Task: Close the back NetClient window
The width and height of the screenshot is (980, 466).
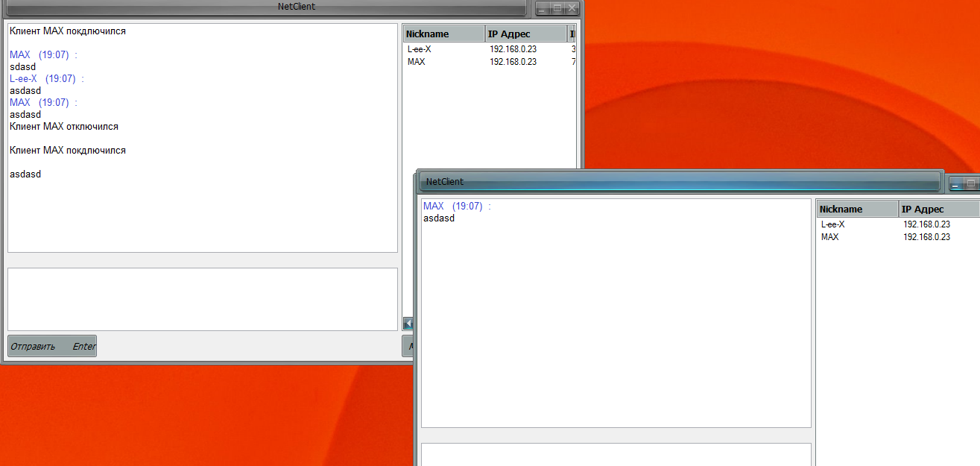Action: 572,8
